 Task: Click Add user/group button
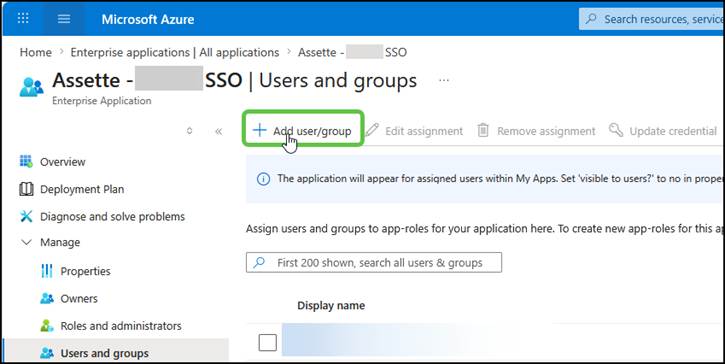pyautogui.click(x=303, y=131)
